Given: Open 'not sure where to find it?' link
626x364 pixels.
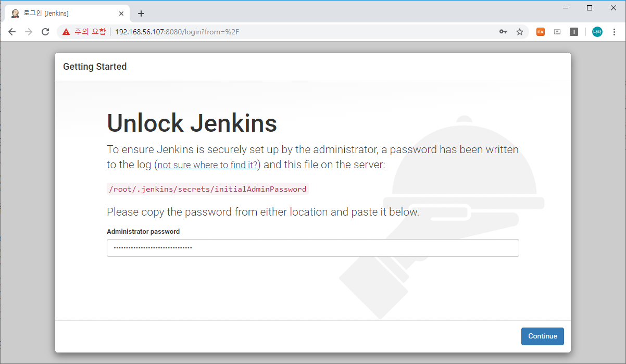Looking at the screenshot, I should [x=207, y=165].
